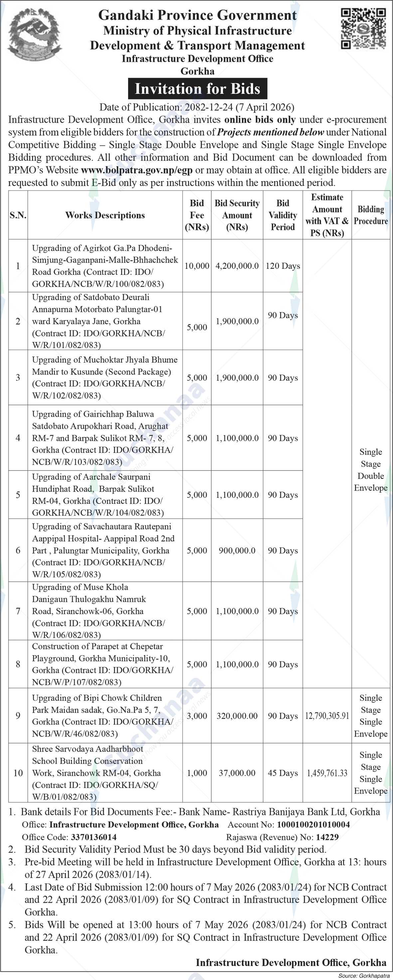393x980 pixels.
Task: Click the Works Descriptions column header
Action: click(x=105, y=215)
